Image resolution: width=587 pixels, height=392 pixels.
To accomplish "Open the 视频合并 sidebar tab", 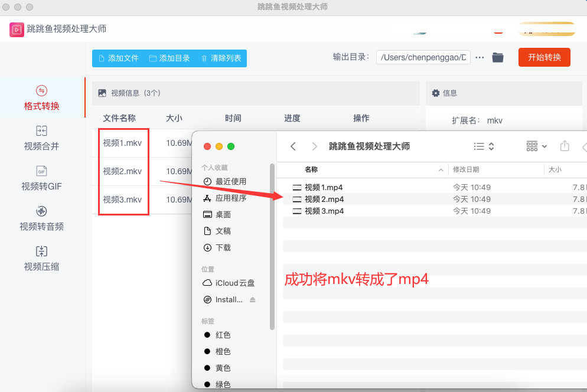I will [x=41, y=138].
